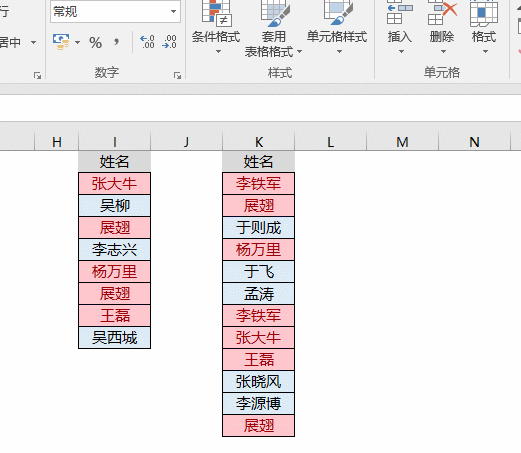Click the Delete (删除) cells icon
521x453 pixels.
pos(442,12)
